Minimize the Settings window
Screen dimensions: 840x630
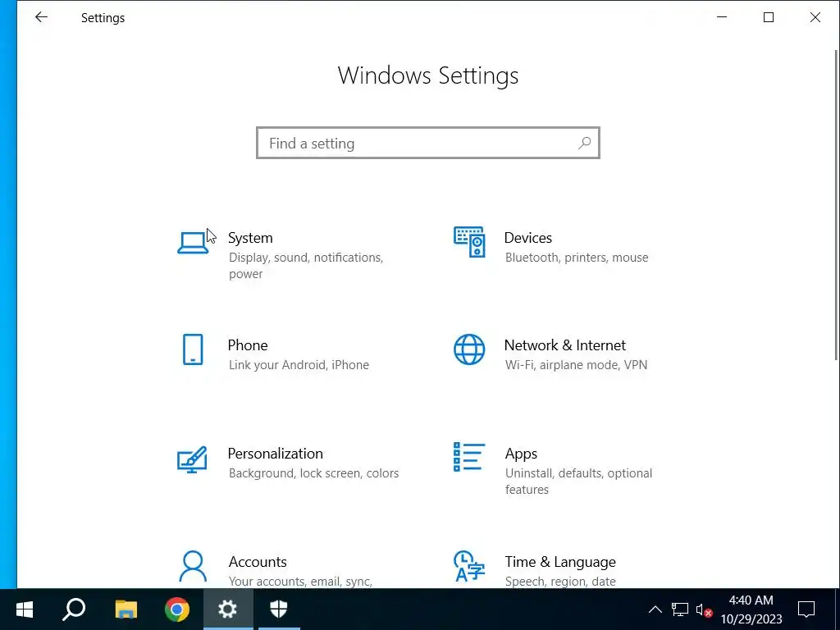[722, 17]
